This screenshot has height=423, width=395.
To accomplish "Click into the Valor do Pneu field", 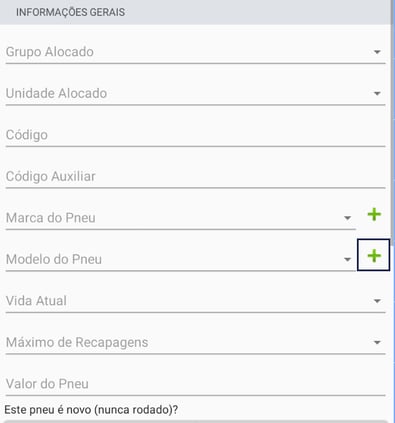I will (195, 385).
